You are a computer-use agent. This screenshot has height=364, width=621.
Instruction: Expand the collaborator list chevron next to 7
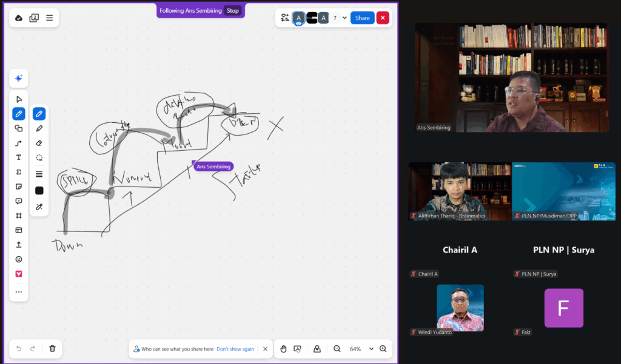pos(344,18)
